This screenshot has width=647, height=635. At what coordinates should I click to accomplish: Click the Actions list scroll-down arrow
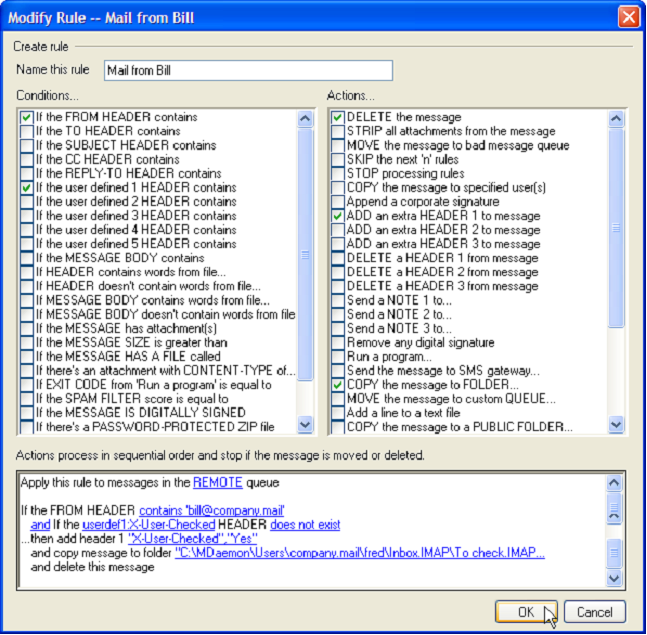(616, 424)
